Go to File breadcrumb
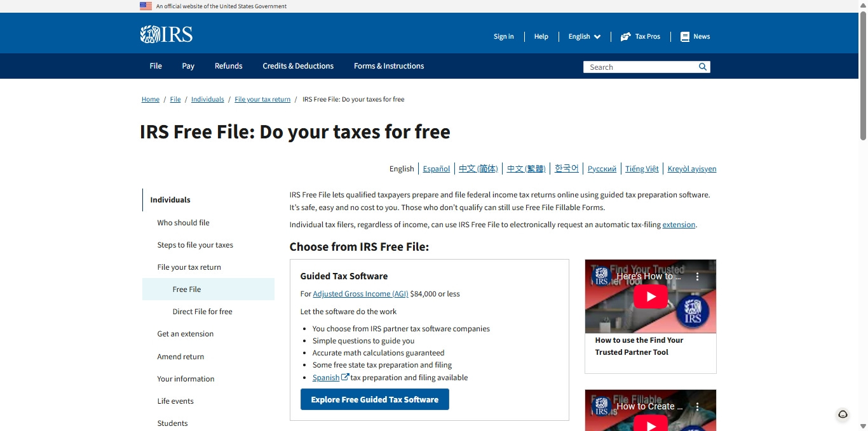868x431 pixels. coord(175,100)
